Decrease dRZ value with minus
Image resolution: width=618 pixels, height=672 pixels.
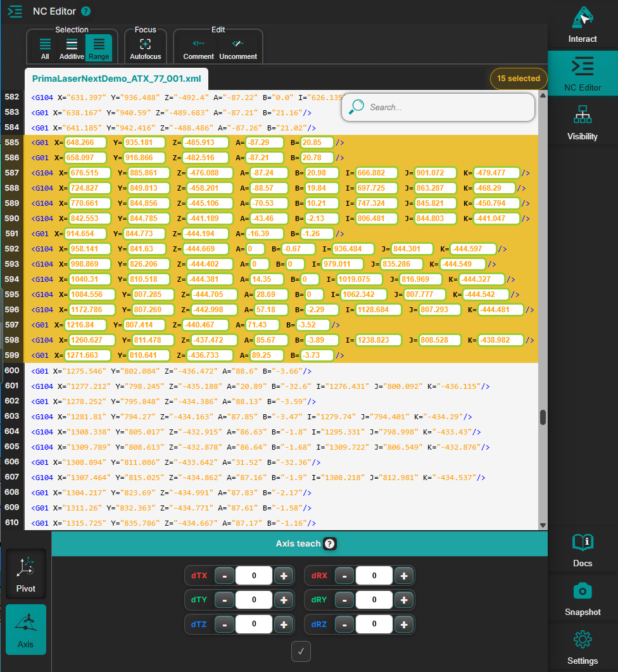[x=344, y=624]
